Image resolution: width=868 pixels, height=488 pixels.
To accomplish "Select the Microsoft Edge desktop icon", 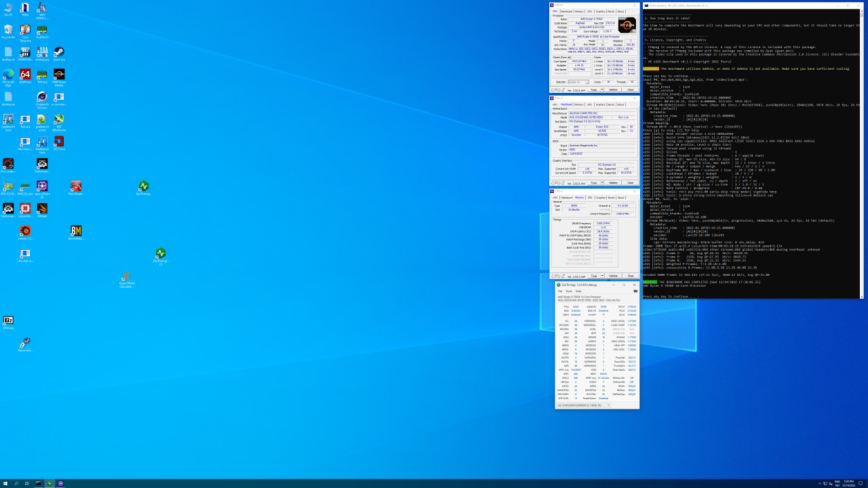I will coord(8,75).
